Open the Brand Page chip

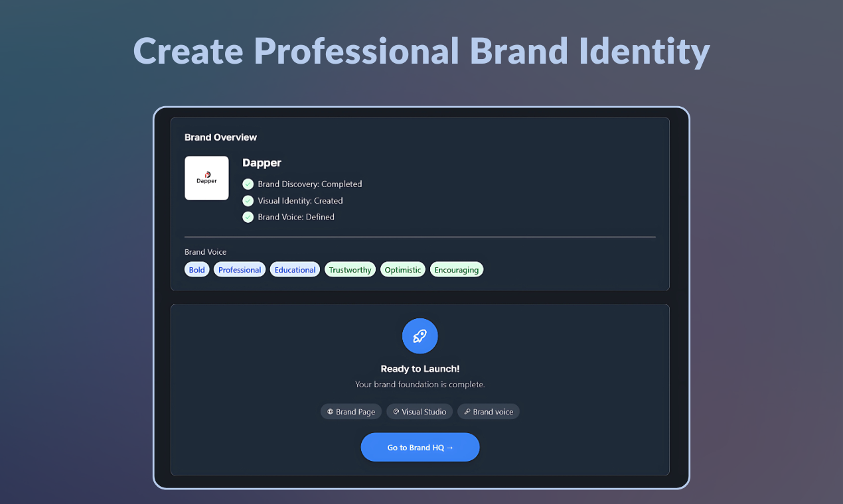[x=350, y=411]
